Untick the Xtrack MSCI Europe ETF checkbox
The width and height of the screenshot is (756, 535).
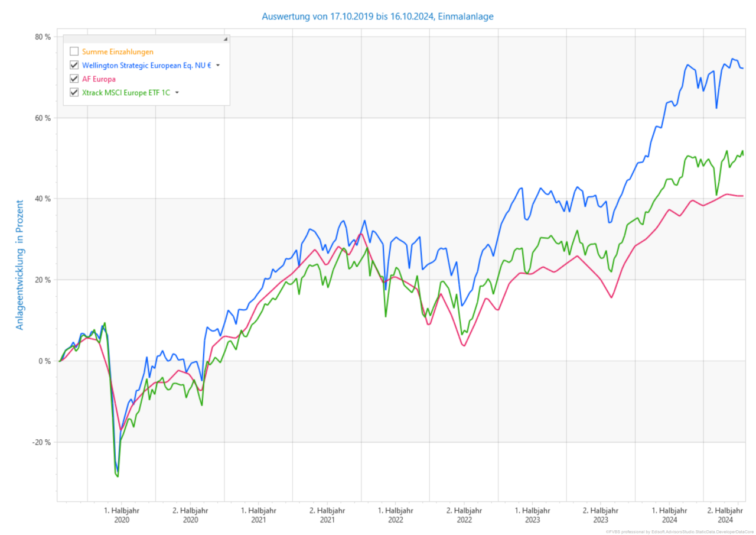coord(74,92)
